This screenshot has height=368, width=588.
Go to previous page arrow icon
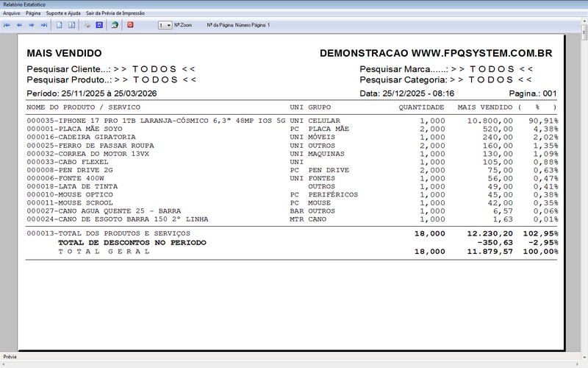(x=19, y=25)
